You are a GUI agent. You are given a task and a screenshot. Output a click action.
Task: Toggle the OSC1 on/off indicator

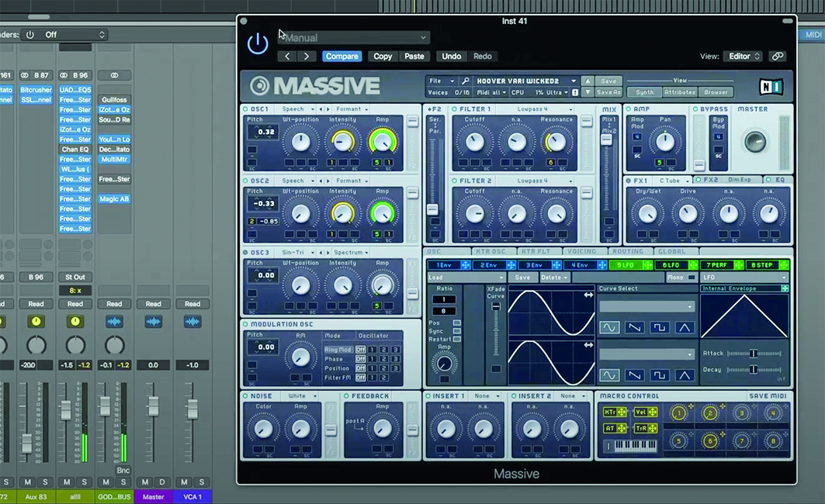point(245,109)
